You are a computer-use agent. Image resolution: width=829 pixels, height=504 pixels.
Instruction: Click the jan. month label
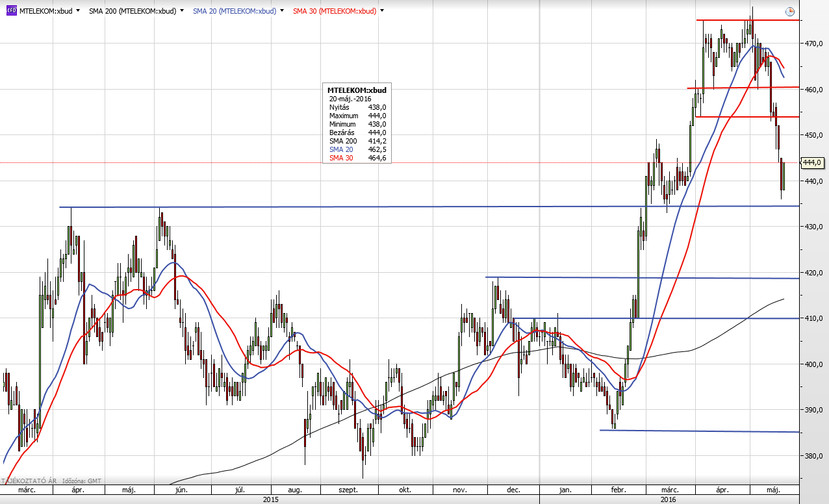coord(565,490)
